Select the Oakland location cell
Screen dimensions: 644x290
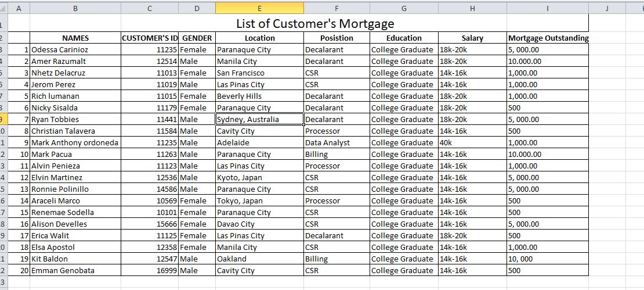point(259,259)
